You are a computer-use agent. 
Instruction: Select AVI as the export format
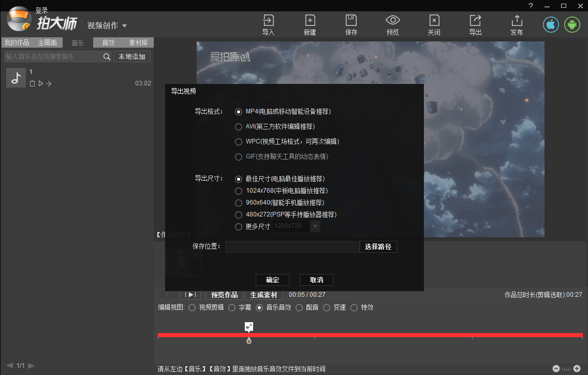pos(238,126)
